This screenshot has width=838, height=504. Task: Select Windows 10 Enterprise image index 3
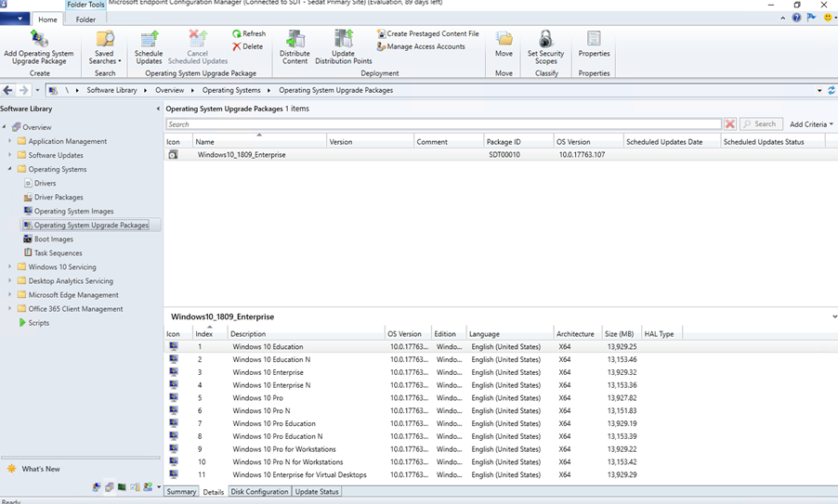[500, 372]
